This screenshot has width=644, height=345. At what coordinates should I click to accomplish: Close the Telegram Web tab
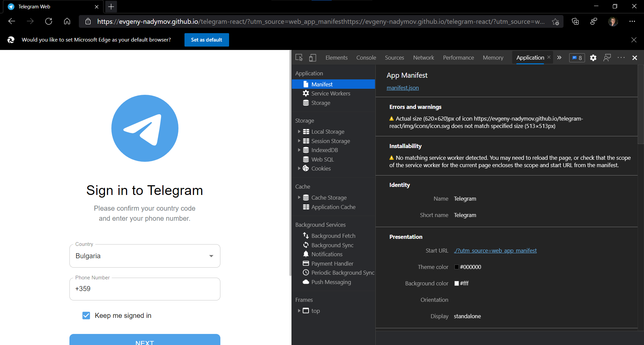pyautogui.click(x=97, y=7)
